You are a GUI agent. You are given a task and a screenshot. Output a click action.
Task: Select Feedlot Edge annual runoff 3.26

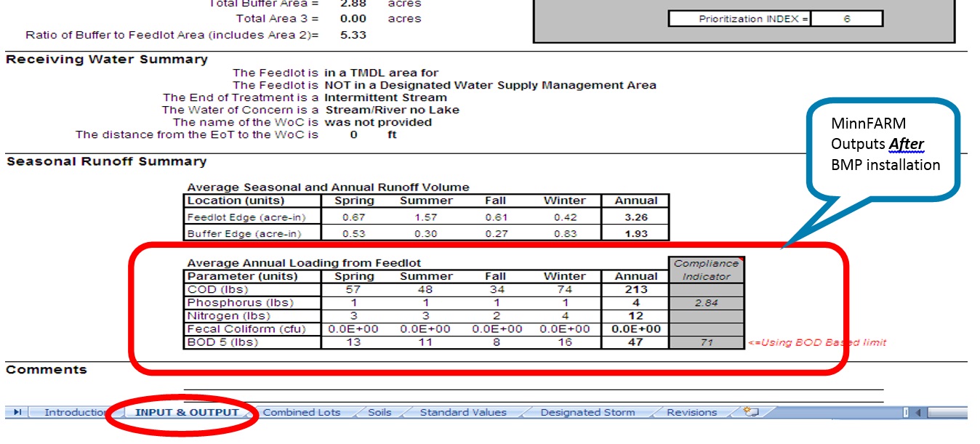click(x=635, y=217)
